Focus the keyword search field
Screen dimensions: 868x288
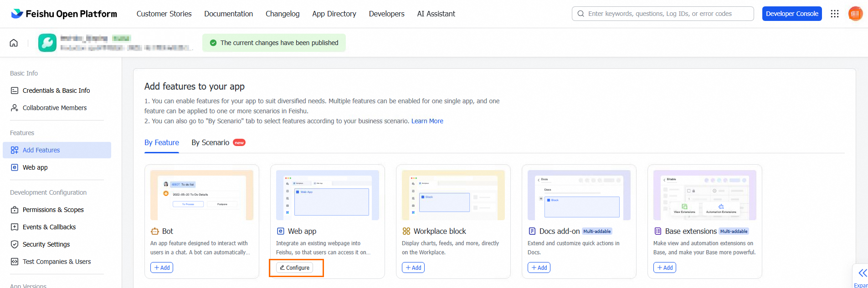(663, 14)
